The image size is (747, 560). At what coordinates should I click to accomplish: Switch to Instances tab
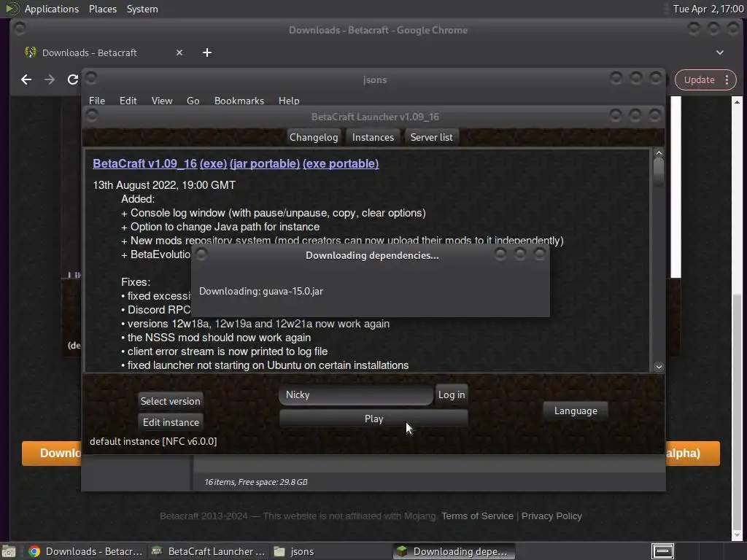[x=373, y=137]
